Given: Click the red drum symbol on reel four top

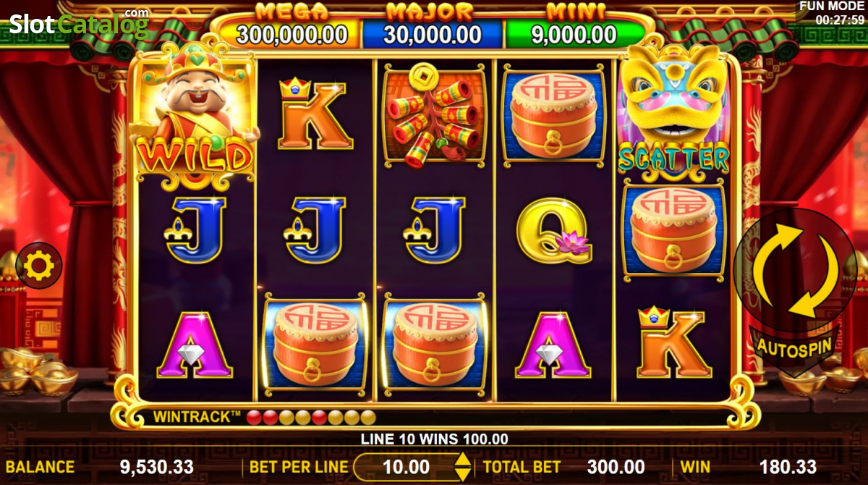Looking at the screenshot, I should tap(554, 116).
